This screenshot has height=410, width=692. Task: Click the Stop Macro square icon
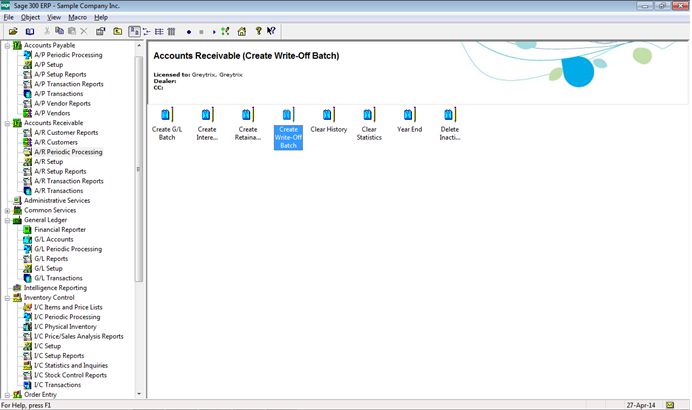click(x=201, y=32)
